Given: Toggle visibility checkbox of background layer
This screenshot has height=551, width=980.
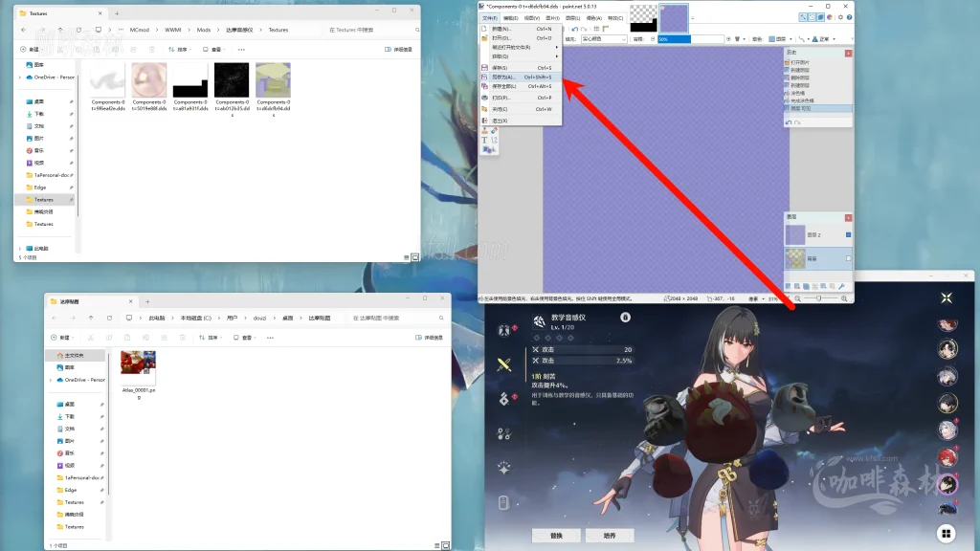Looking at the screenshot, I should [x=848, y=258].
